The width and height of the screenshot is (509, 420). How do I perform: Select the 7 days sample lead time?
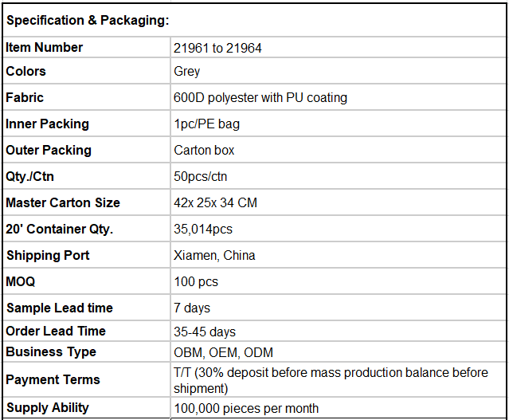[192, 308]
